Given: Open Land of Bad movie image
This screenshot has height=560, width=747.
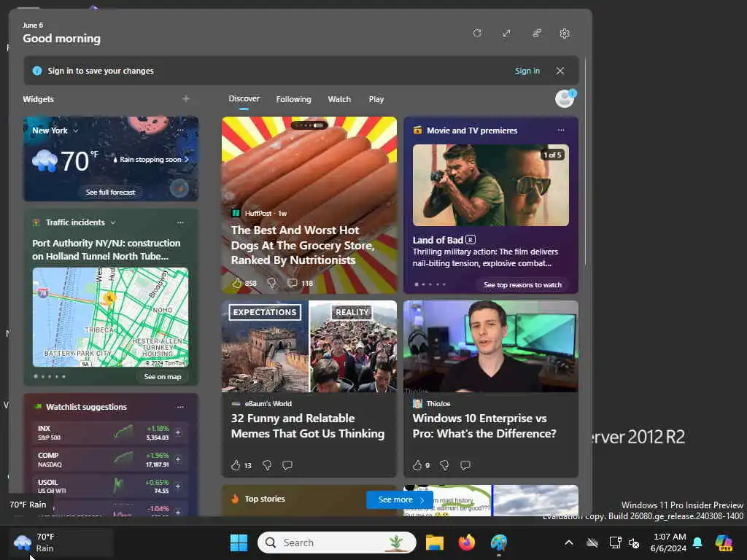Looking at the screenshot, I should 491,185.
